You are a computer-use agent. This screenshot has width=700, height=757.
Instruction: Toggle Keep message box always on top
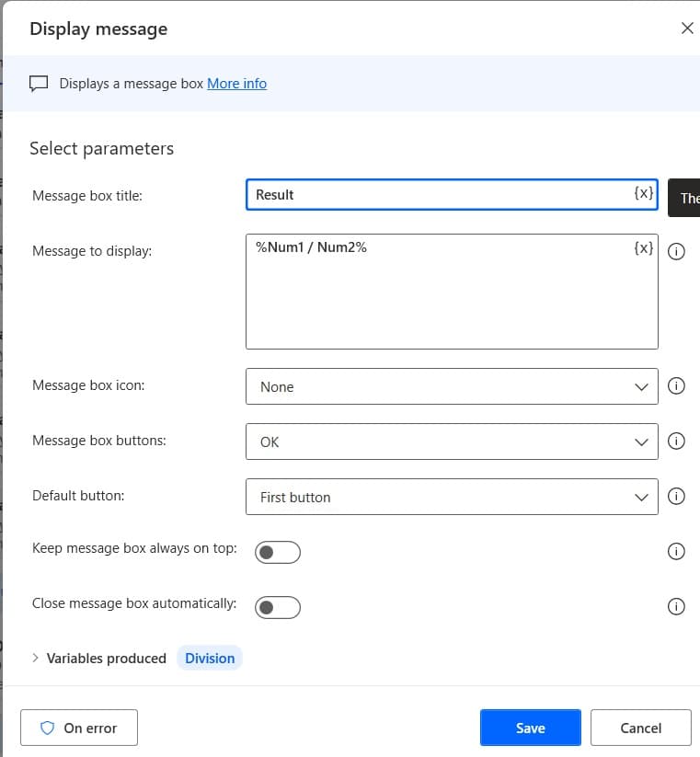pyautogui.click(x=278, y=552)
